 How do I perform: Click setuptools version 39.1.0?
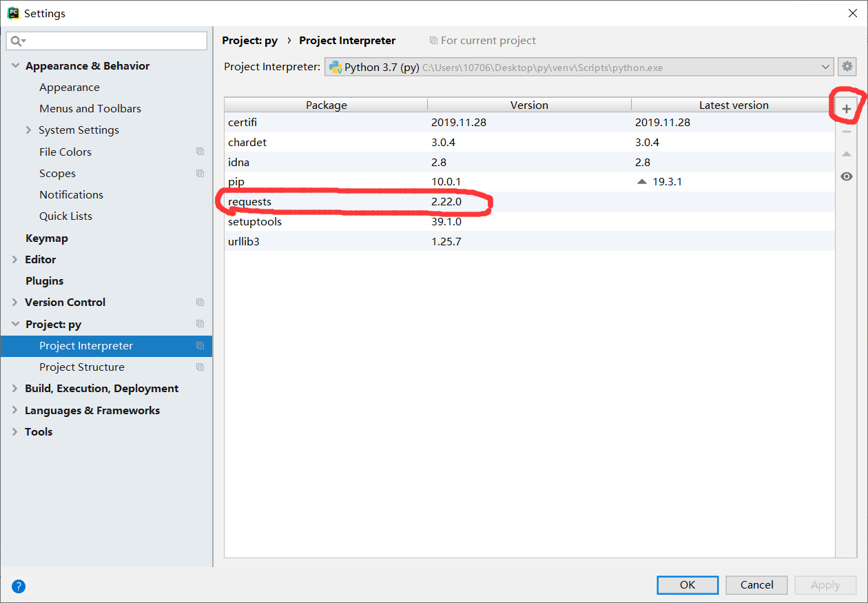[x=446, y=222]
